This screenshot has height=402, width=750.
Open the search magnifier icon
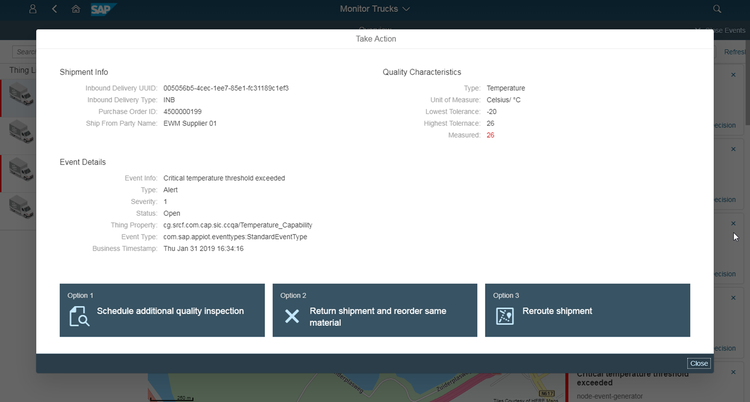coord(717,9)
